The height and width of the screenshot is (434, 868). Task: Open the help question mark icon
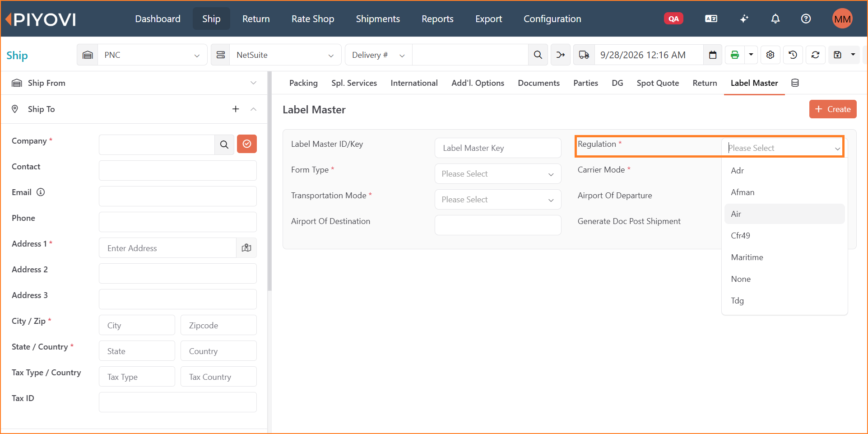[806, 19]
